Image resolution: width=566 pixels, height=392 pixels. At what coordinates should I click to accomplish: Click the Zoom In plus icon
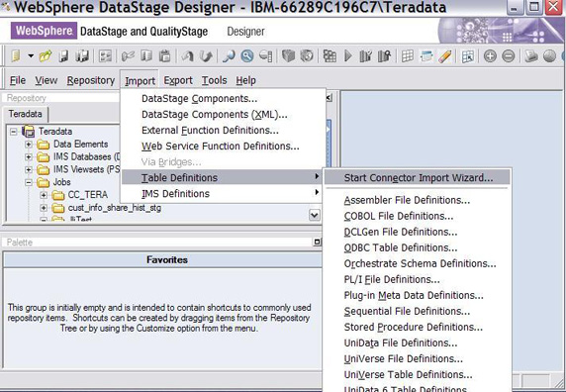coord(490,56)
